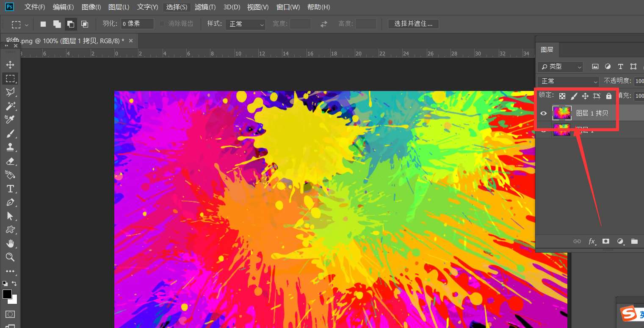Pick the Eyedropper tool
This screenshot has height=328, width=644.
(x=10, y=120)
